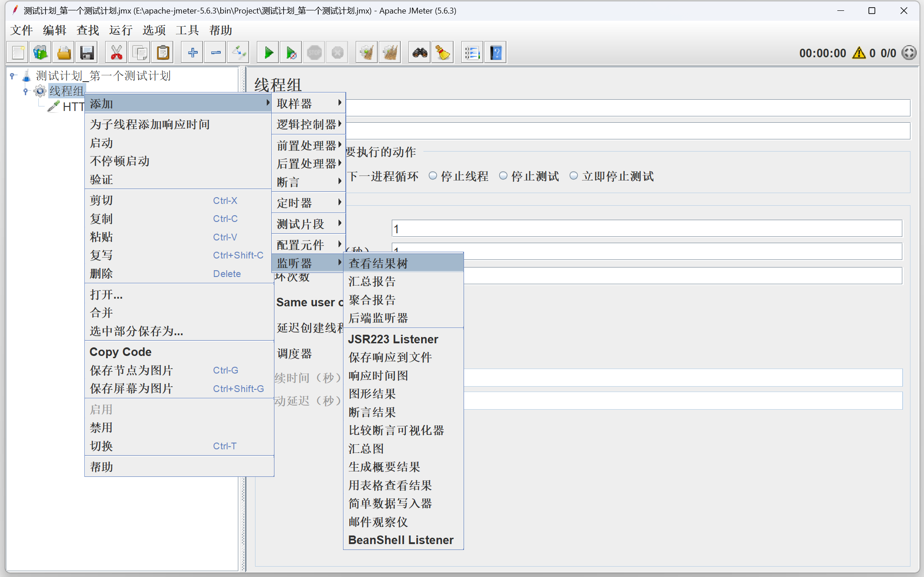This screenshot has width=924, height=577.
Task: Open the 运行 menu
Action: 121,30
